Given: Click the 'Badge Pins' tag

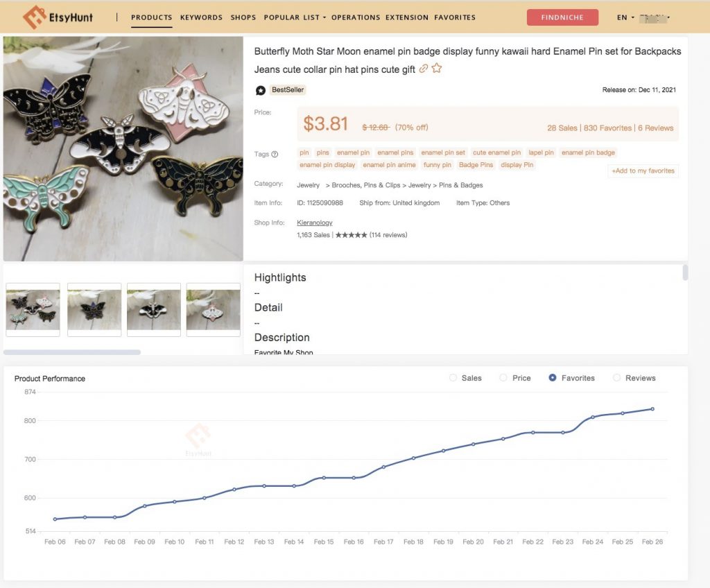Looking at the screenshot, I should 476,165.
